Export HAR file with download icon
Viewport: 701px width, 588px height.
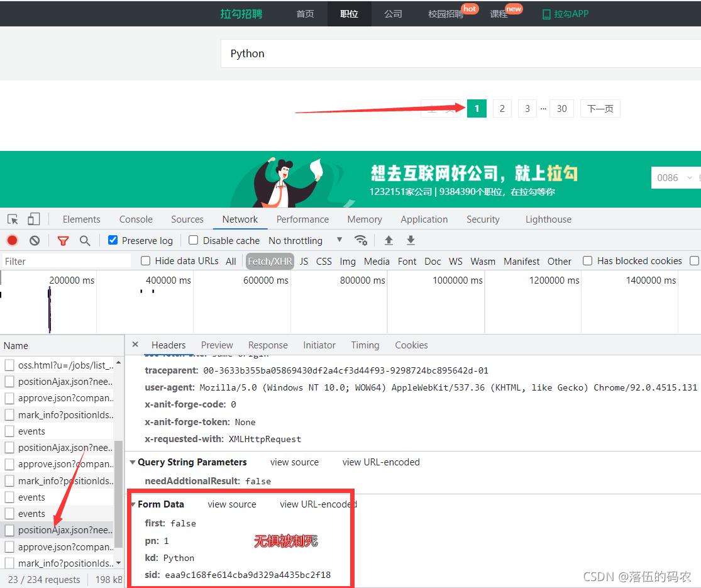tap(410, 240)
